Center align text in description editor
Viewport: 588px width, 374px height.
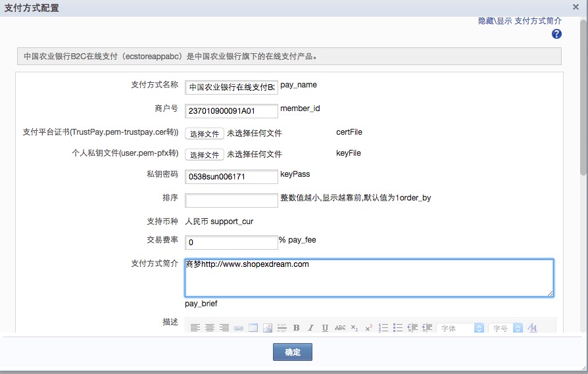(x=210, y=328)
